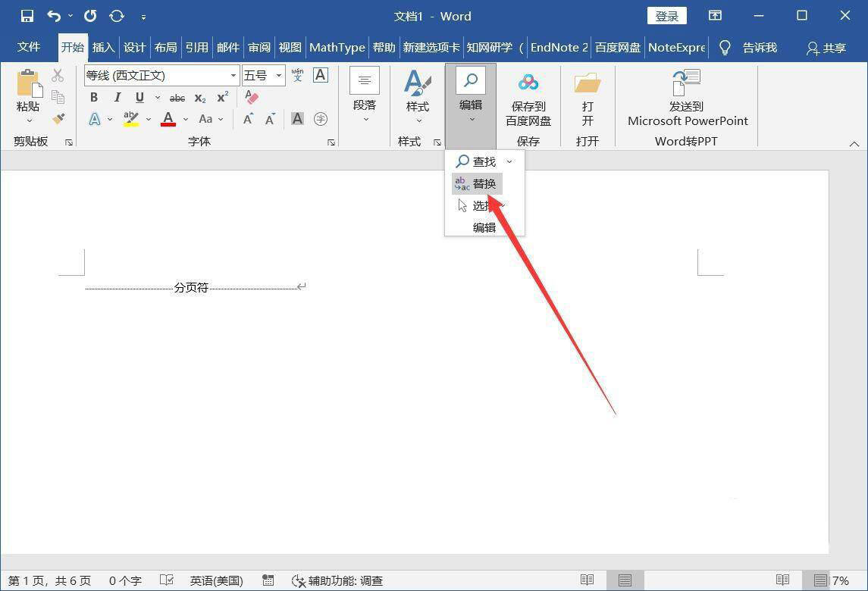
Task: Select the Superscript icon
Action: coord(221,97)
